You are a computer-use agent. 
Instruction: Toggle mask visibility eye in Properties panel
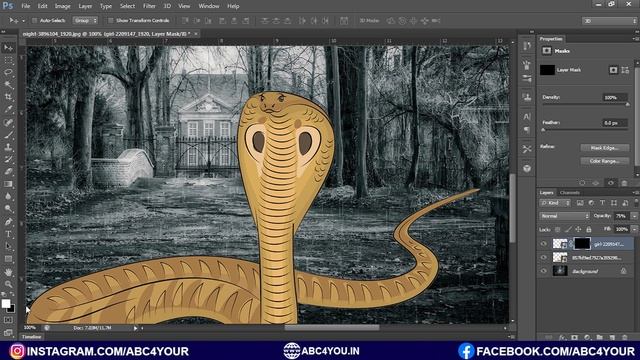[x=611, y=183]
